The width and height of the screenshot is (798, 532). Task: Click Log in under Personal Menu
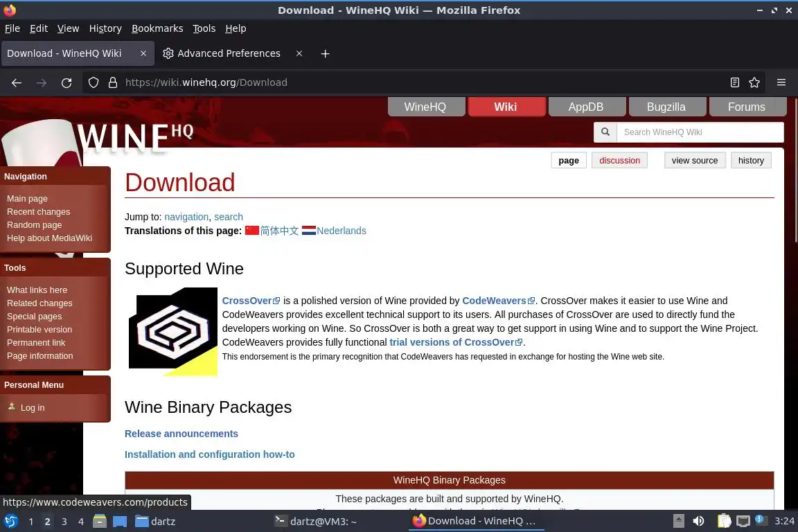pos(33,408)
